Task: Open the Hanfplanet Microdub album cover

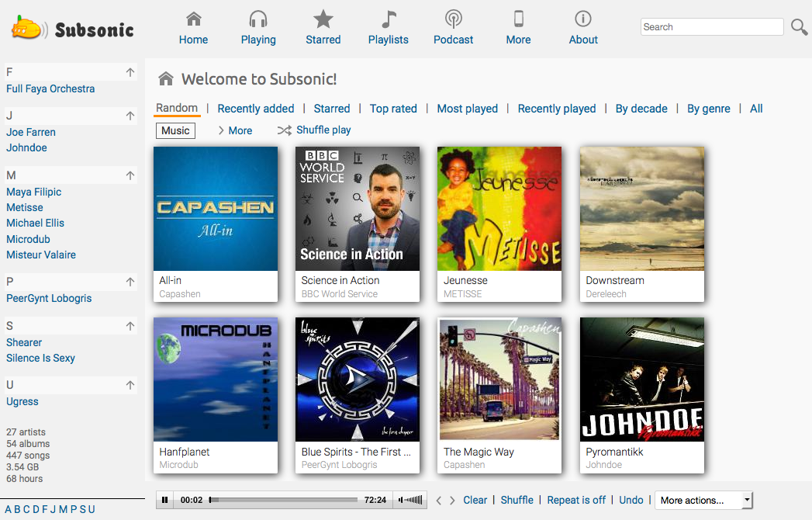Action: click(216, 380)
